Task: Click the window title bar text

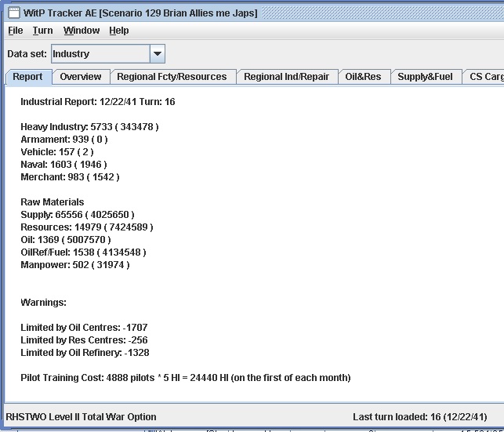Action: pos(140,13)
